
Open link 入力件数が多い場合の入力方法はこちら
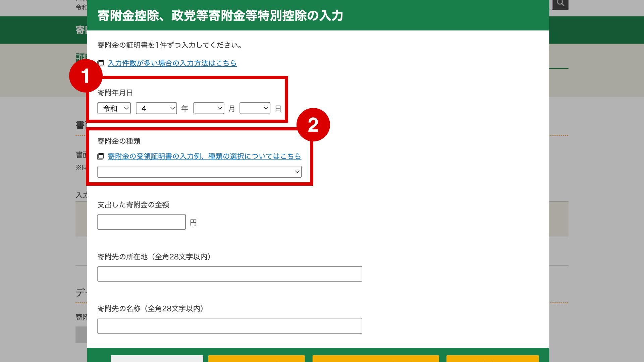172,63
